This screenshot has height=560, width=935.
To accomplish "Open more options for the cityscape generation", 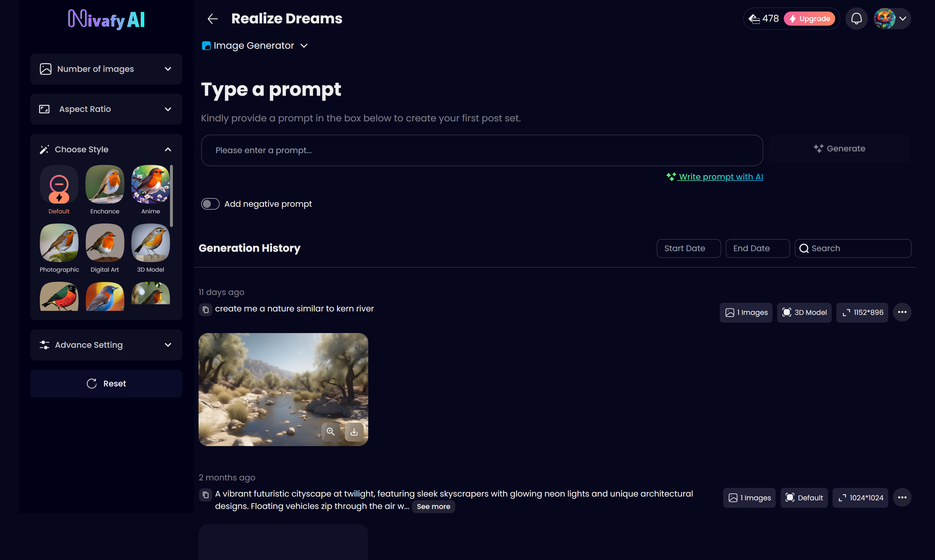I will [902, 497].
